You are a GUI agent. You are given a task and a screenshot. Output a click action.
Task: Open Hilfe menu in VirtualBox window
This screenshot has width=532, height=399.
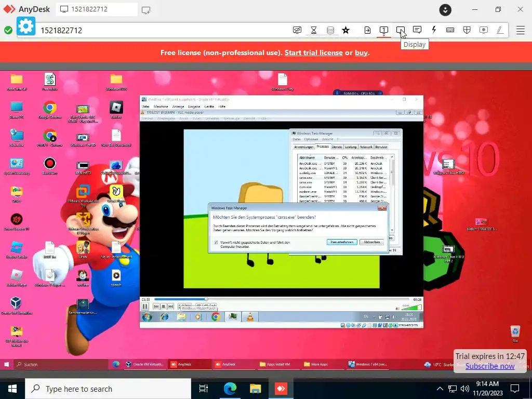coord(221,107)
